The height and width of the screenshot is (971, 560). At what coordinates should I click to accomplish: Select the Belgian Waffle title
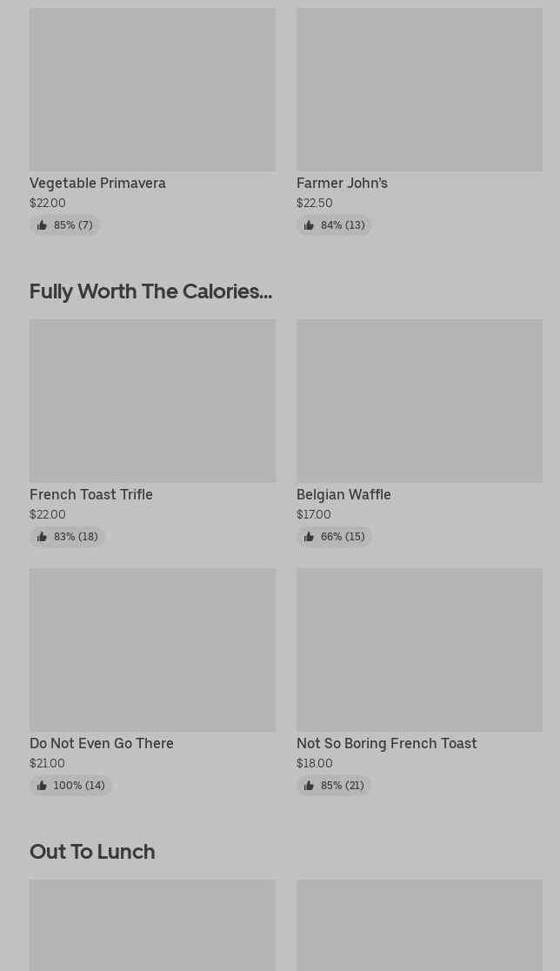[343, 495]
